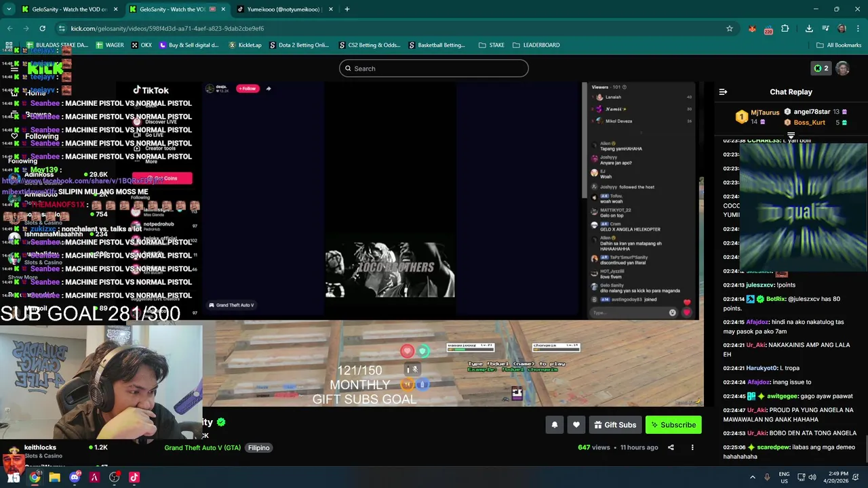The image size is (868, 488).
Task: Click the network and volume tray icons
Action: pyautogui.click(x=806, y=477)
